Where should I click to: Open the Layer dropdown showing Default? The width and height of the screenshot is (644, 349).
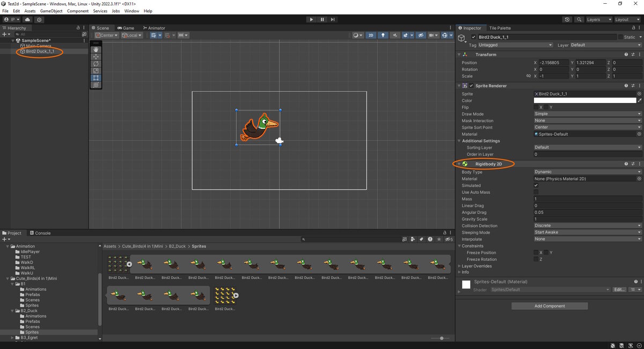pyautogui.click(x=606, y=45)
